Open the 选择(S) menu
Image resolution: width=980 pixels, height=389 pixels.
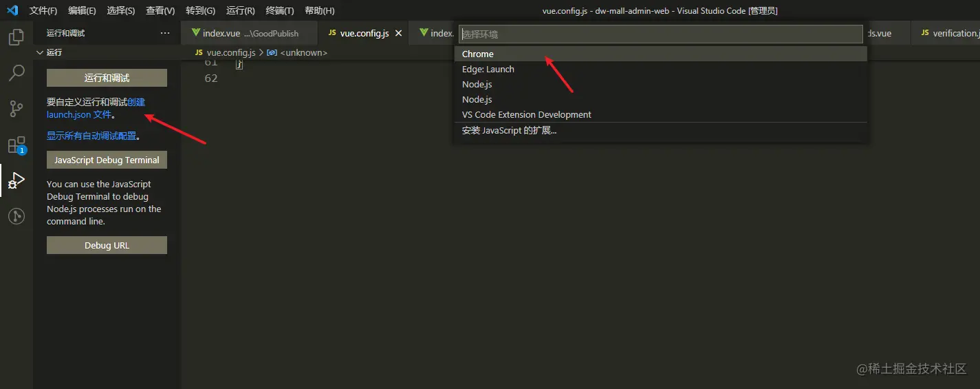[x=121, y=11]
